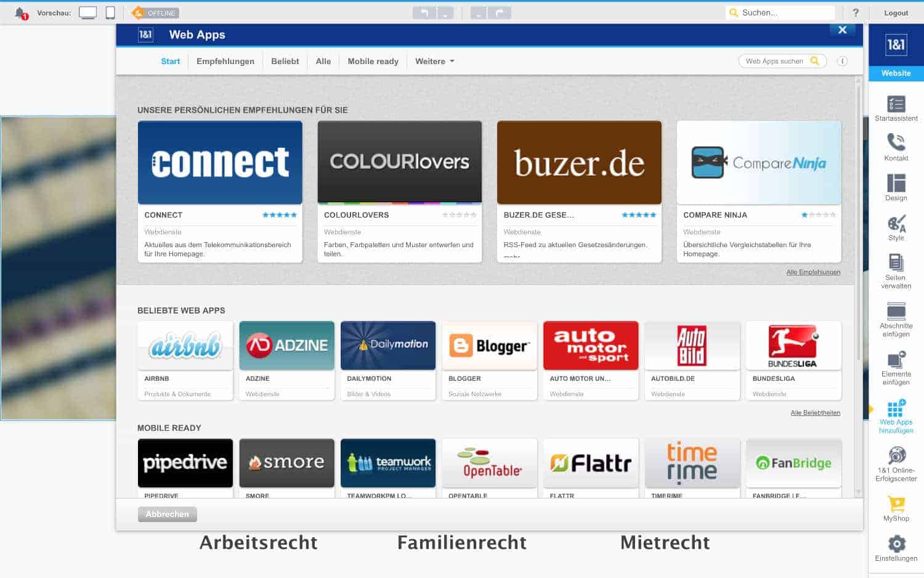The height and width of the screenshot is (578, 924).
Task: Open help question mark icon
Action: click(856, 13)
